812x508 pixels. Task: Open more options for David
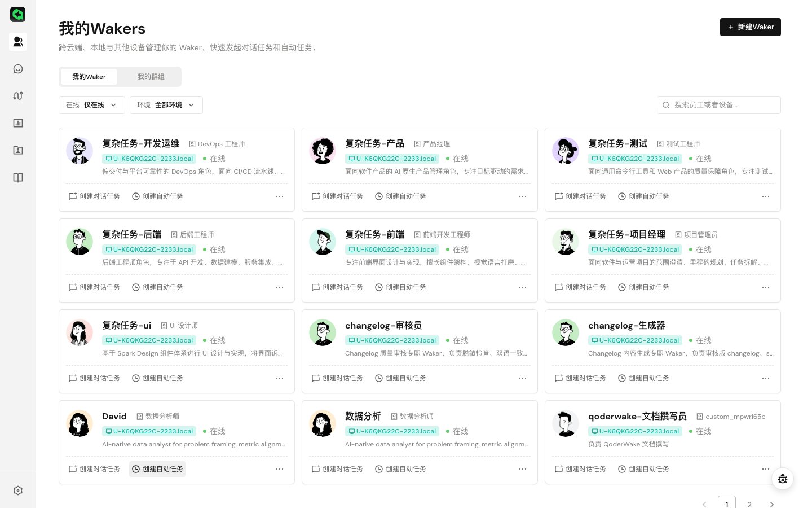[280, 469]
